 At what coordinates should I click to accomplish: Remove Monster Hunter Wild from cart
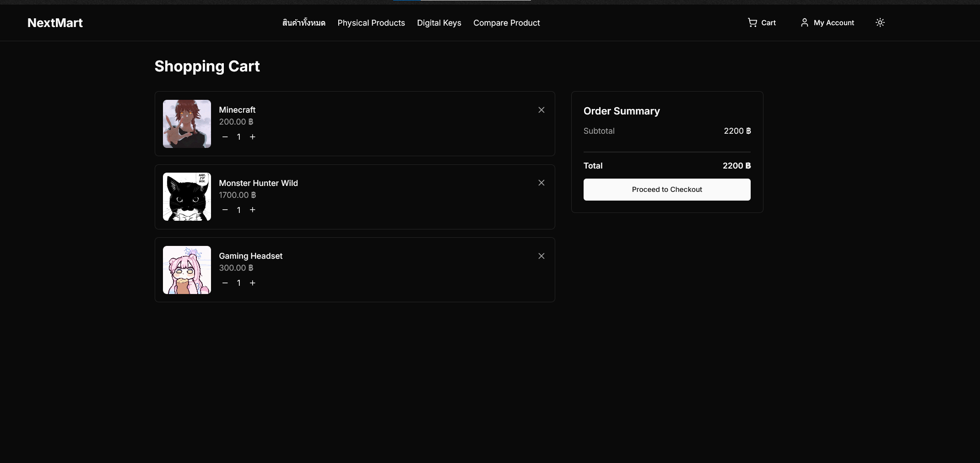[x=541, y=183]
